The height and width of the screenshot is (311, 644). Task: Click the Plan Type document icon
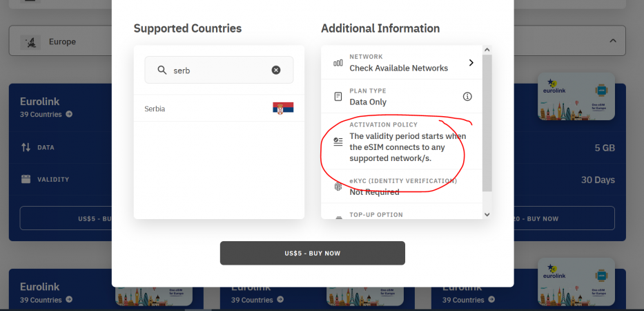(x=338, y=97)
